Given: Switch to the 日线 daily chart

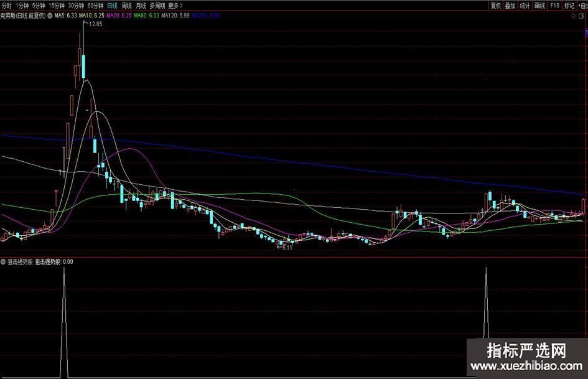Looking at the screenshot, I should tap(112, 6).
